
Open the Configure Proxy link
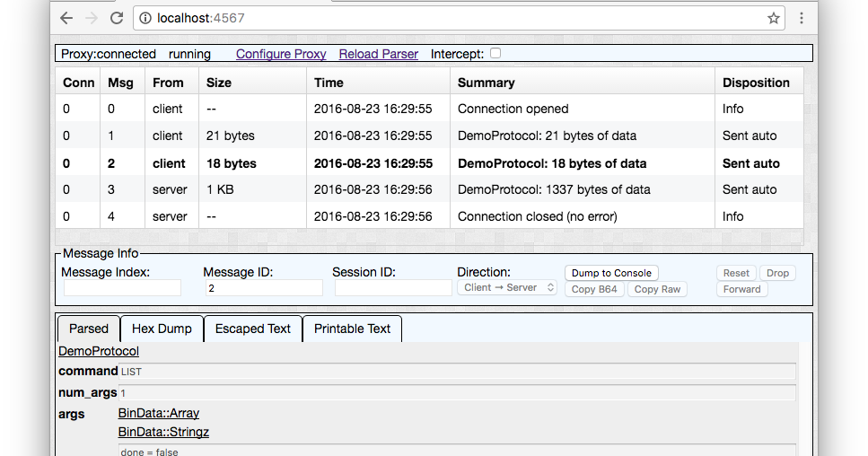pyautogui.click(x=281, y=54)
